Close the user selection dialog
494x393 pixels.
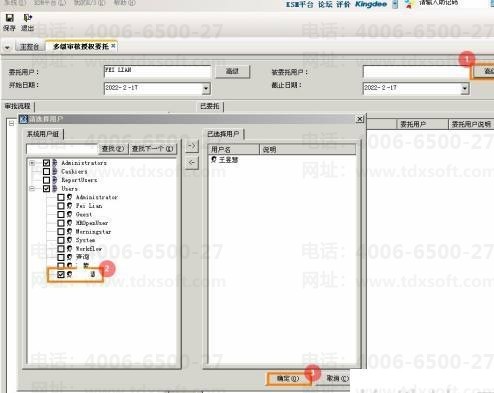tap(360, 119)
